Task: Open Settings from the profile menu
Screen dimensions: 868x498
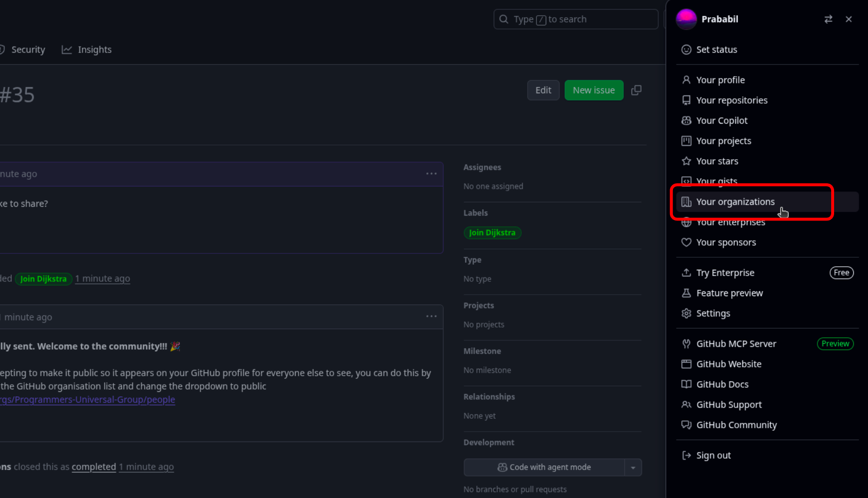Action: click(x=713, y=313)
